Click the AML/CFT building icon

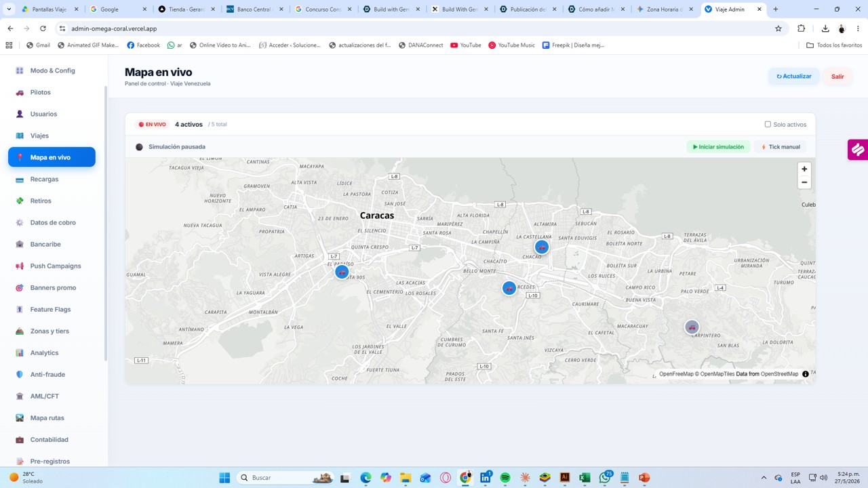click(20, 396)
